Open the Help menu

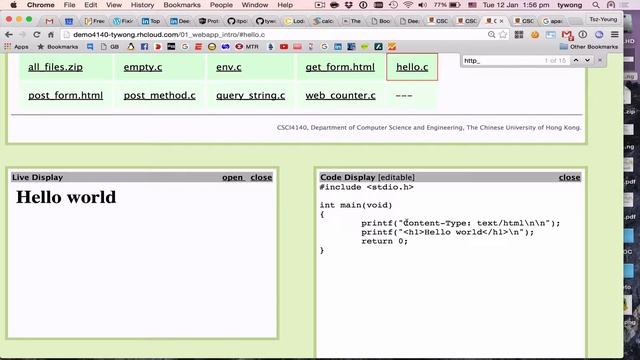click(285, 5)
